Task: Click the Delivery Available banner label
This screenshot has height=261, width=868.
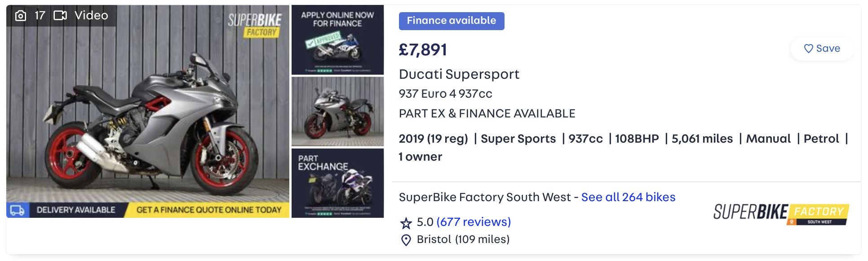Action: click(x=76, y=210)
